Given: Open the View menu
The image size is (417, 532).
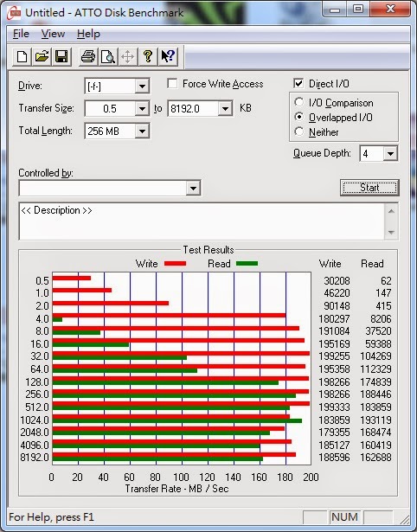Looking at the screenshot, I should [x=53, y=34].
